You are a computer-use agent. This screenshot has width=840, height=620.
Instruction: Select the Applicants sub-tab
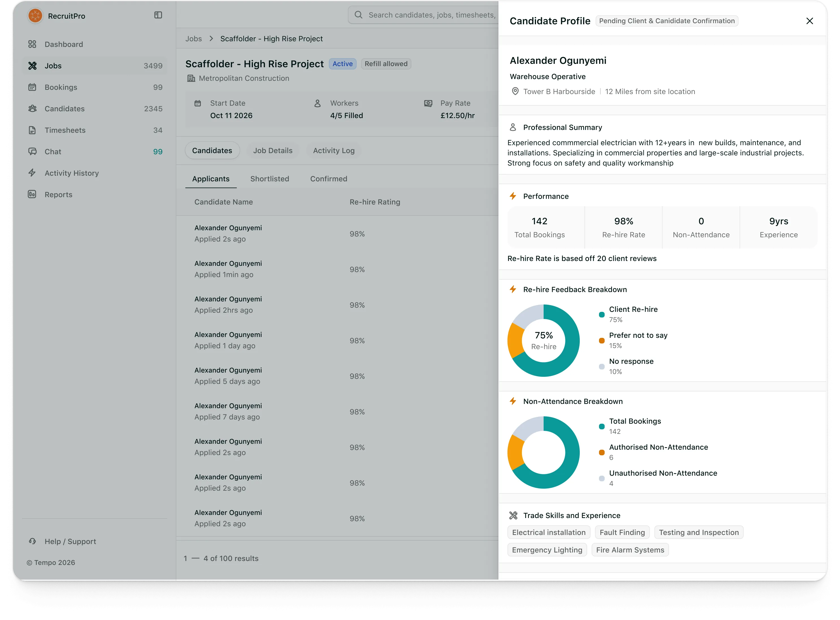pyautogui.click(x=210, y=179)
